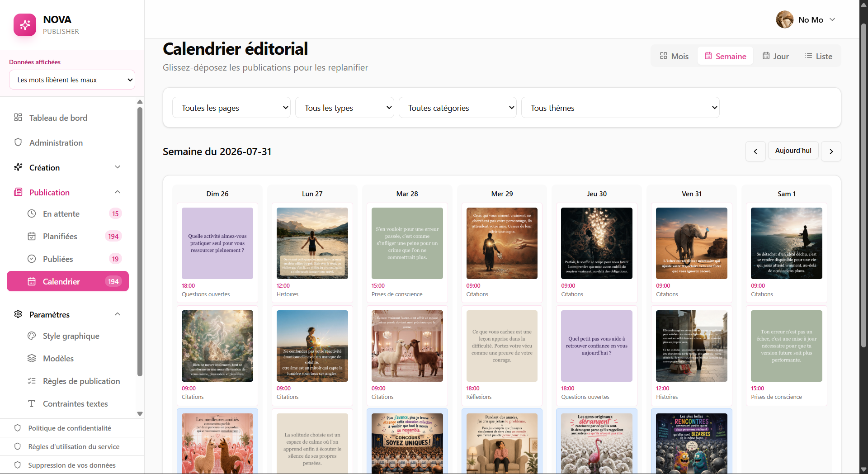Switch to Jour view
The width and height of the screenshot is (868, 474).
(776, 56)
